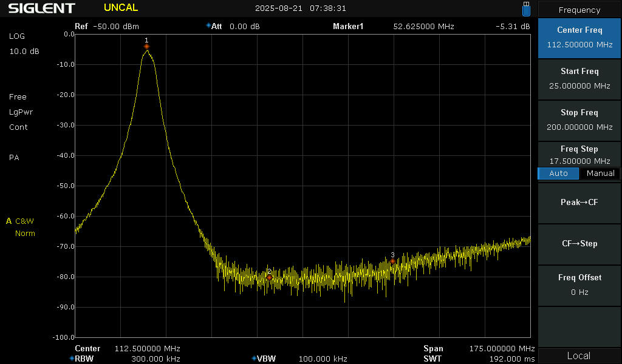
Task: Click the trace A C&W label
Action: [20, 221]
